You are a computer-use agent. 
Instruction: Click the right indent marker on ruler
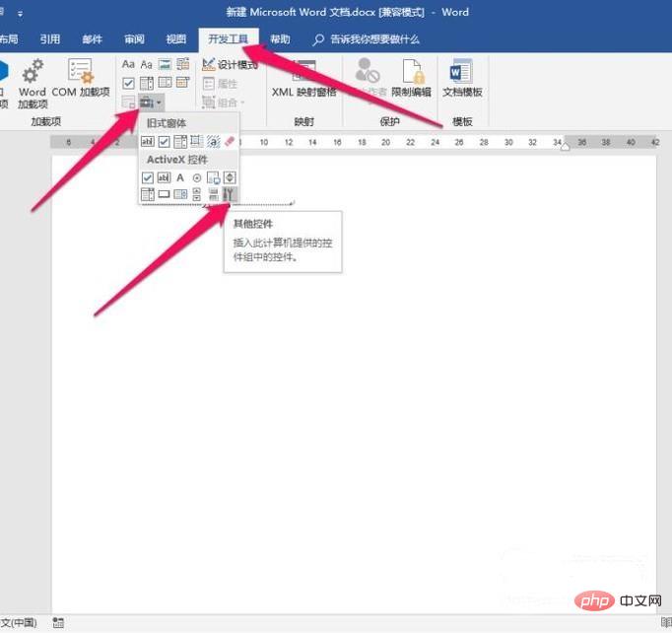(x=565, y=146)
